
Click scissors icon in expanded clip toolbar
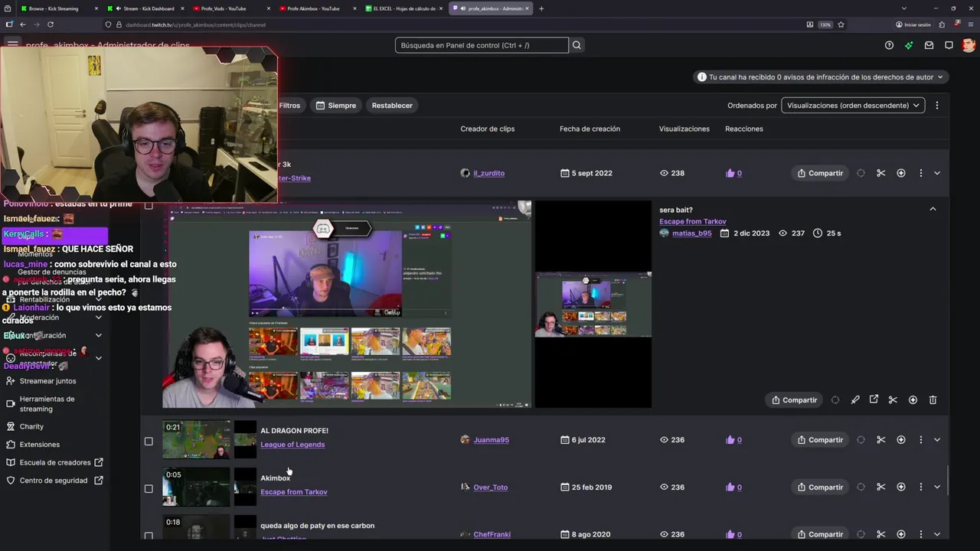tap(893, 399)
